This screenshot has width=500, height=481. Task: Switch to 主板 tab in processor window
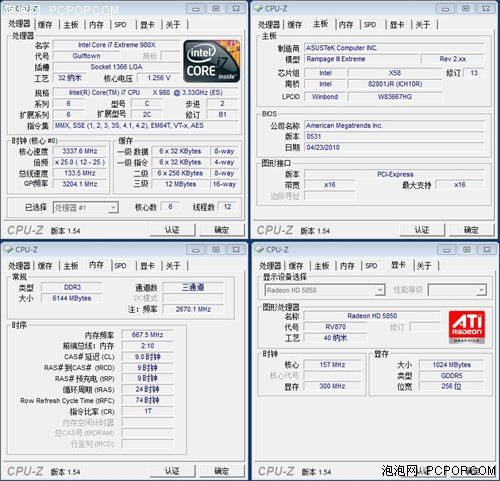(x=71, y=25)
